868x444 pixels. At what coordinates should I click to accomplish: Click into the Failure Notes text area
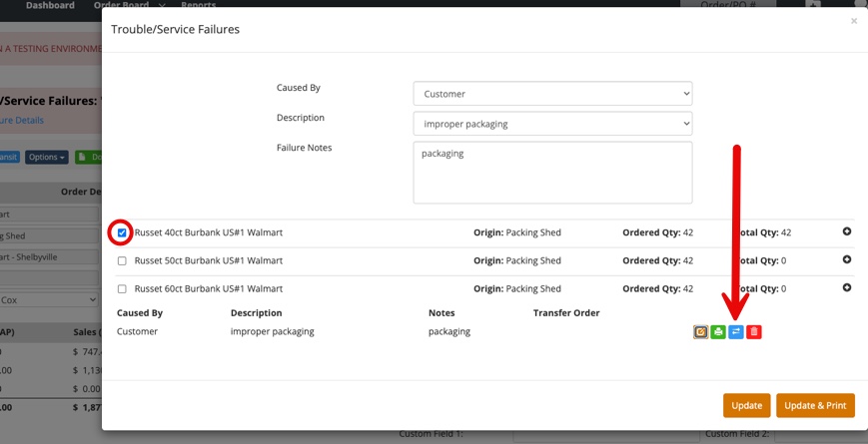click(551, 172)
